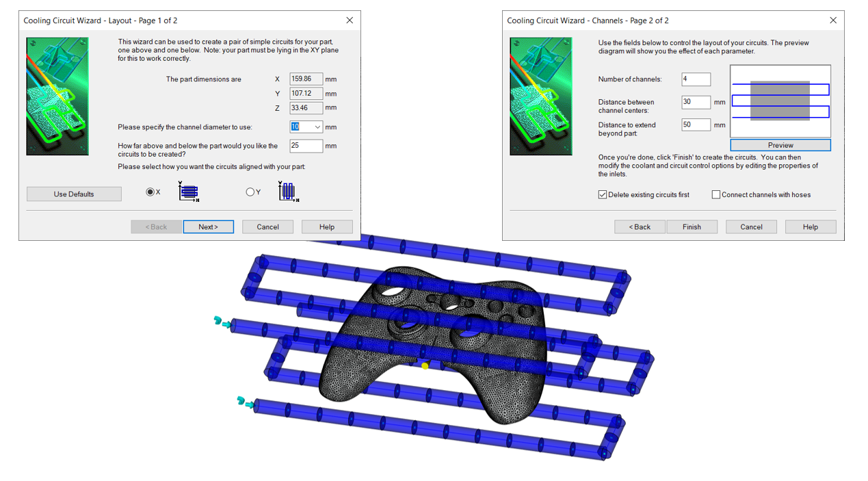
Task: Select the X alignment radio button
Action: point(150,192)
